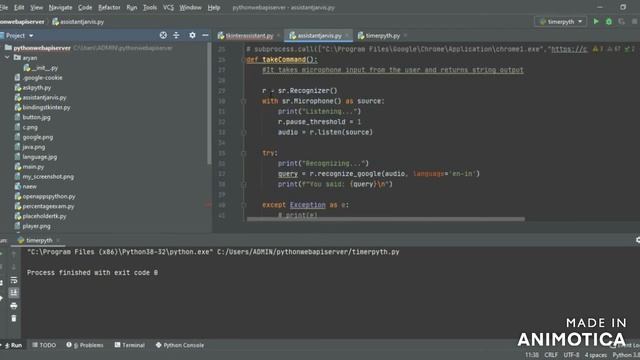
Task: Print the Run console output
Action: click(x=14, y=306)
